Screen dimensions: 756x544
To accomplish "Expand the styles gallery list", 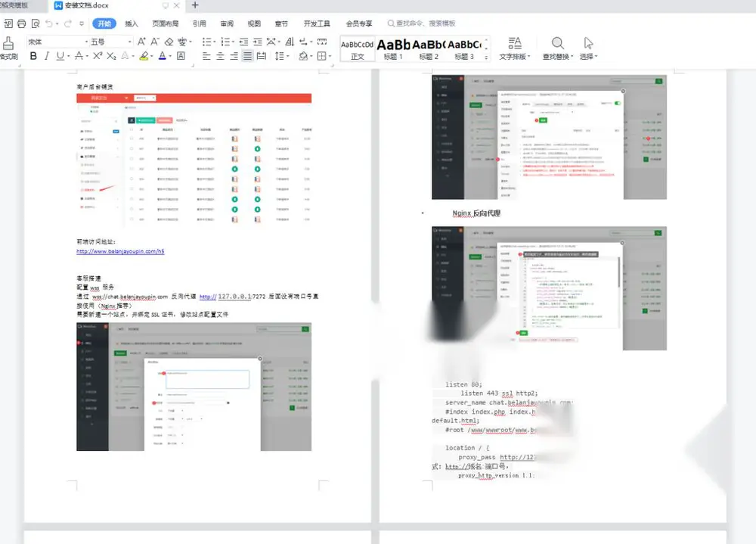I will point(486,57).
